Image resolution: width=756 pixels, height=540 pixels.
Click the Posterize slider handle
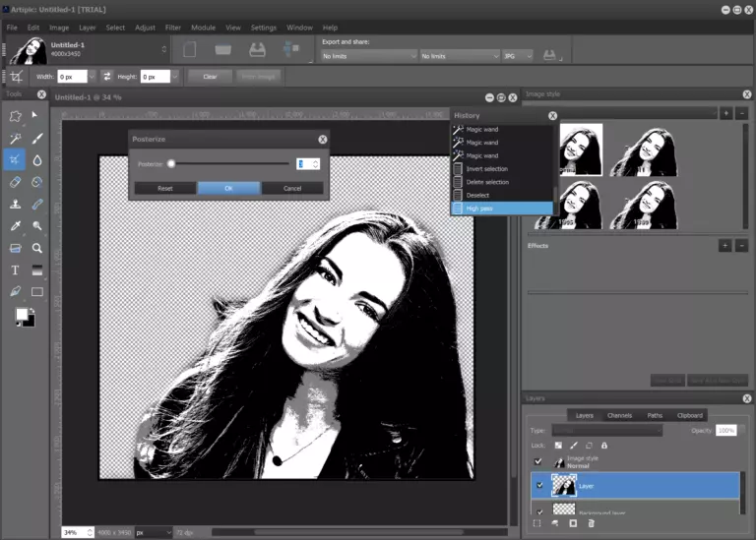[171, 164]
